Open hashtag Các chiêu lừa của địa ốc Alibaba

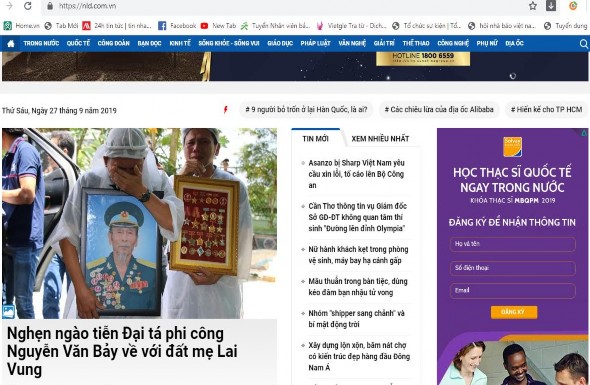439,110
